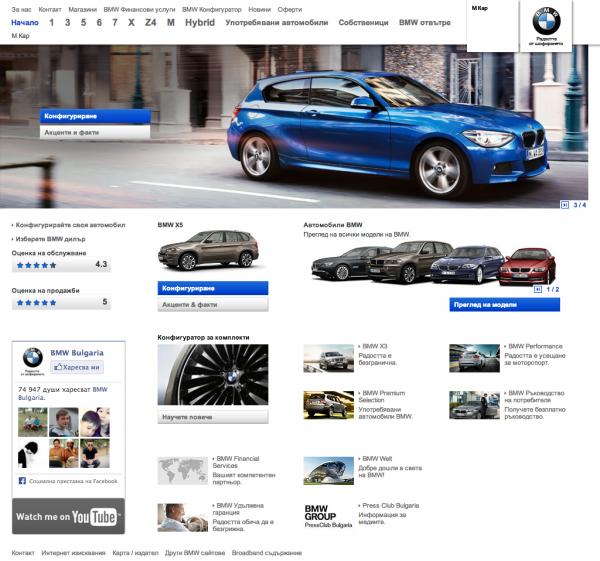Screen dimensions: 600x561
Task: Click footer 'Контакт' link
Action: [23, 553]
